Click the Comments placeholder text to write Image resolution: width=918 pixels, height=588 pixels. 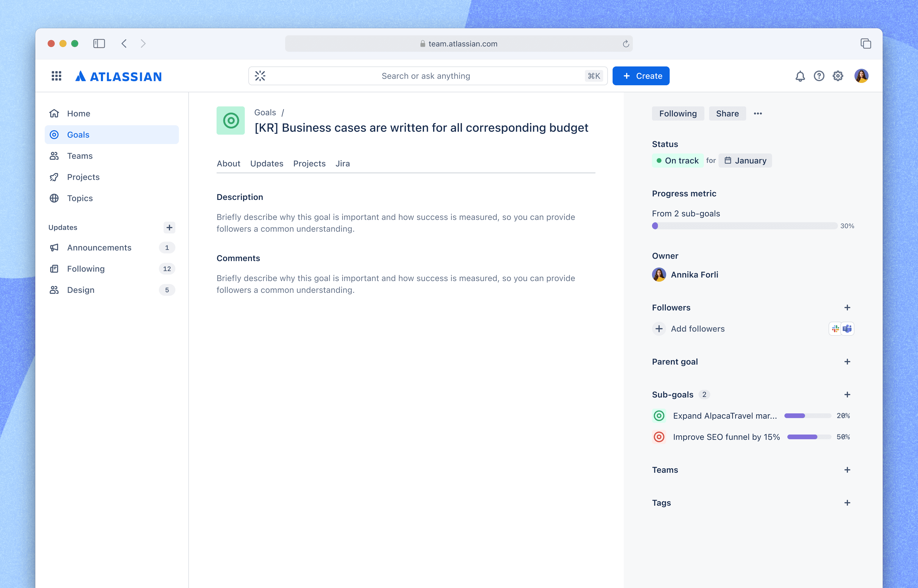[396, 284]
